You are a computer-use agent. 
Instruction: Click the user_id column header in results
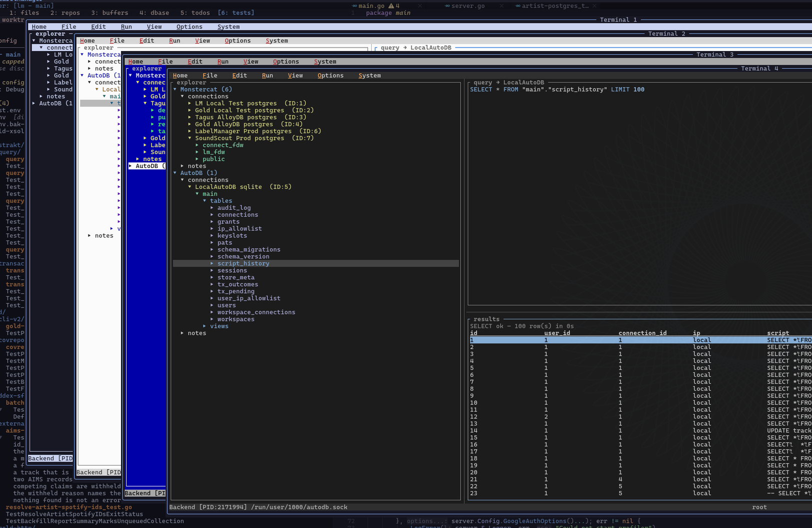[x=557, y=333]
